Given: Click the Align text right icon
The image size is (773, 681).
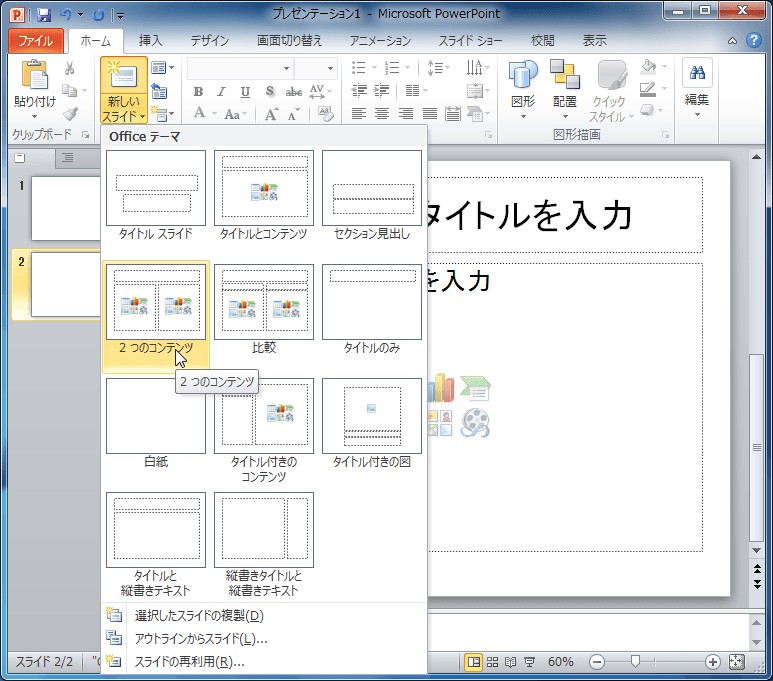Looking at the screenshot, I should (x=406, y=114).
